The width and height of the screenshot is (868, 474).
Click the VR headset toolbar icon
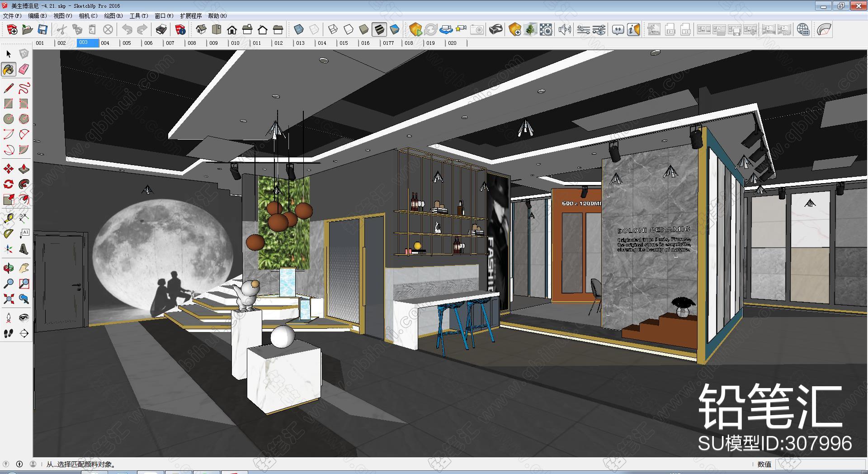[496, 30]
